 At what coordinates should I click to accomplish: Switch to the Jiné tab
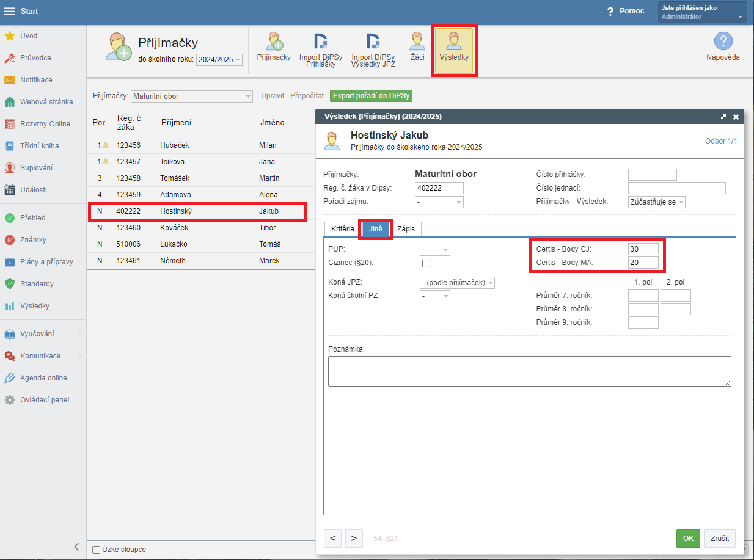(376, 229)
